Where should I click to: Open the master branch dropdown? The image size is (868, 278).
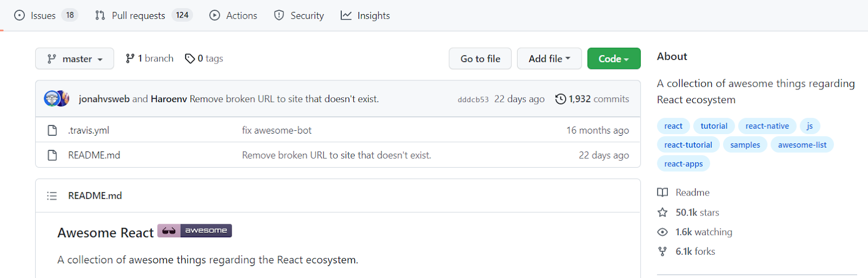pyautogui.click(x=74, y=59)
